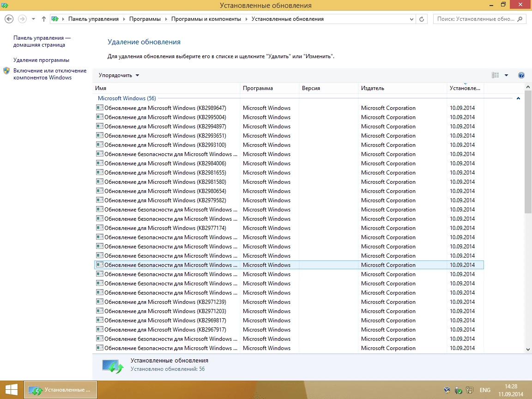Click the network tray icon
Viewport: 532px width, 399px height.
(x=470, y=390)
